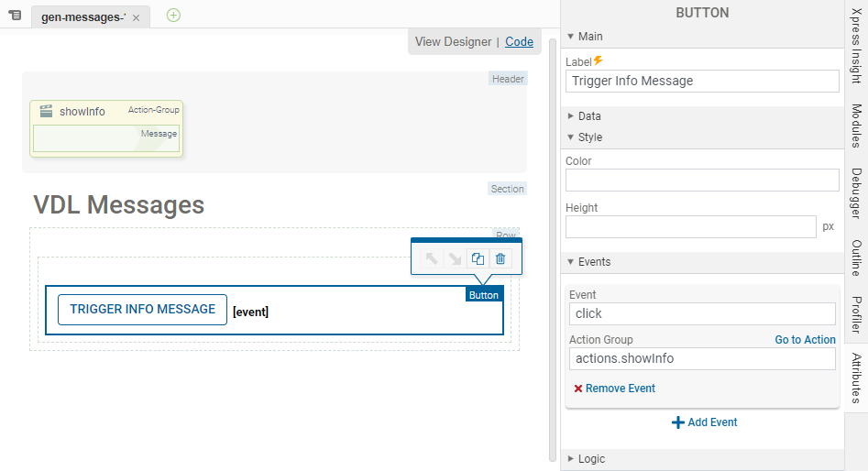Open the file list icon left of tabs

[15, 16]
